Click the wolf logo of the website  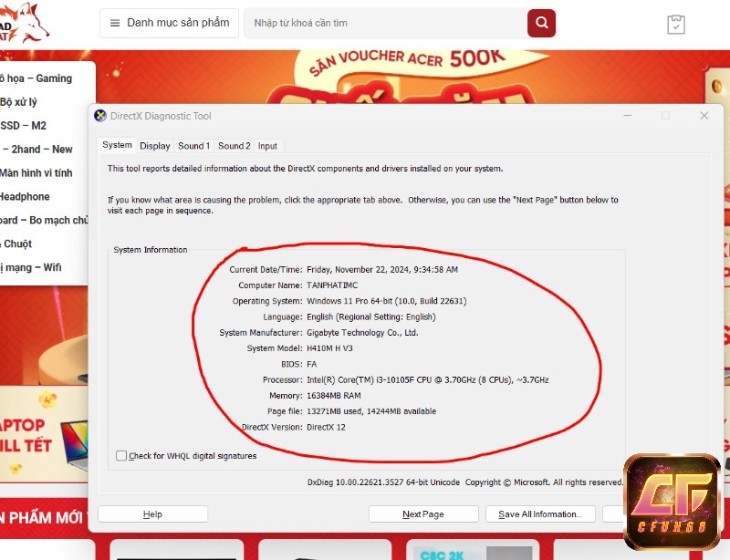click(x=24, y=24)
